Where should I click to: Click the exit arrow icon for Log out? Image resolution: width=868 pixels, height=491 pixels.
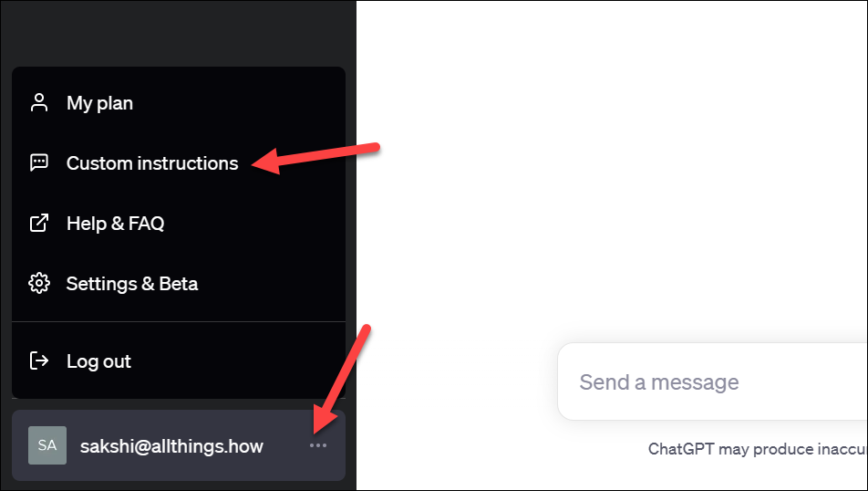[x=38, y=360]
